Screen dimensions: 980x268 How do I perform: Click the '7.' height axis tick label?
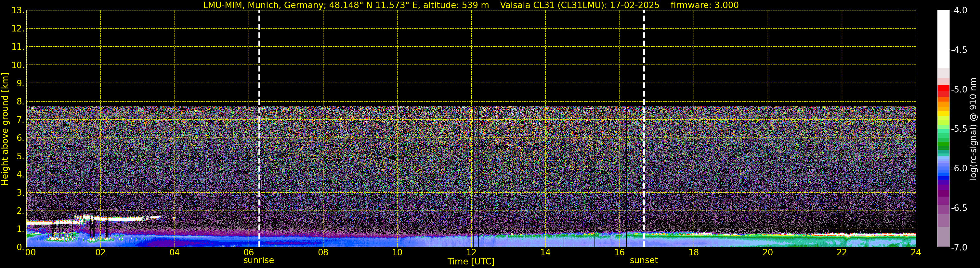(x=20, y=120)
